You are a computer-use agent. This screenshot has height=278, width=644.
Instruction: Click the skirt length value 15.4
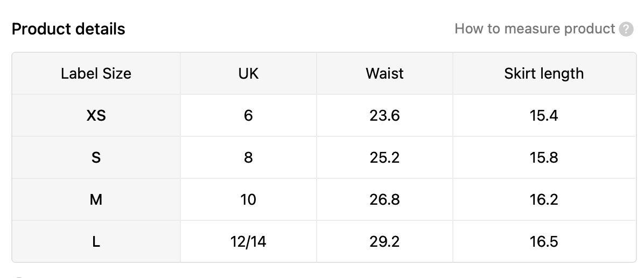pos(544,115)
